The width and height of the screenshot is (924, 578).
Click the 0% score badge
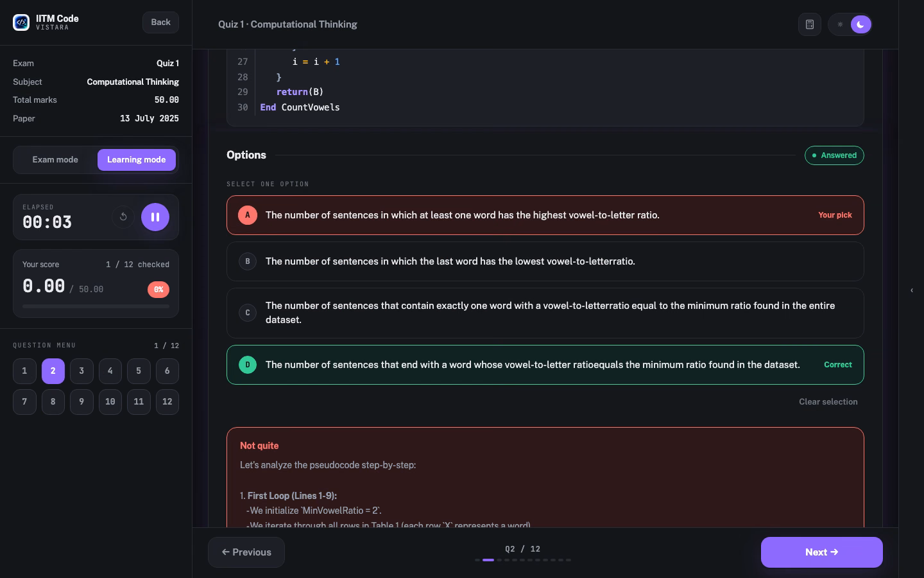(x=158, y=290)
